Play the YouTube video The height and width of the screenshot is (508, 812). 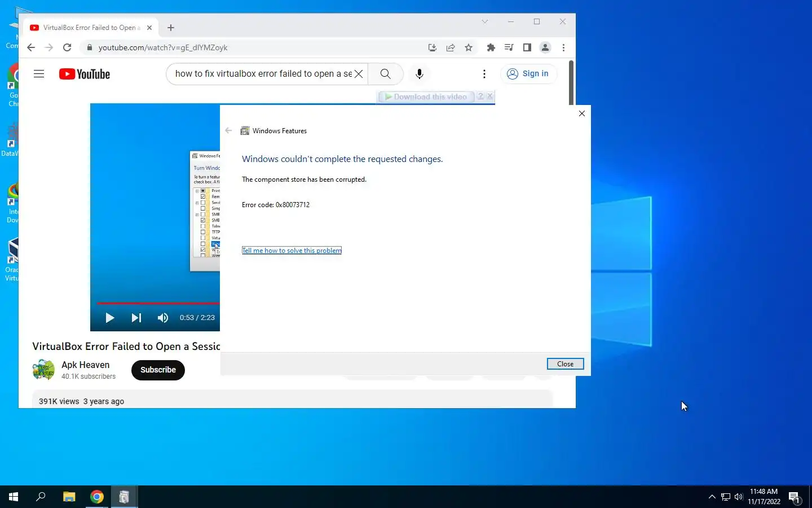(110, 318)
